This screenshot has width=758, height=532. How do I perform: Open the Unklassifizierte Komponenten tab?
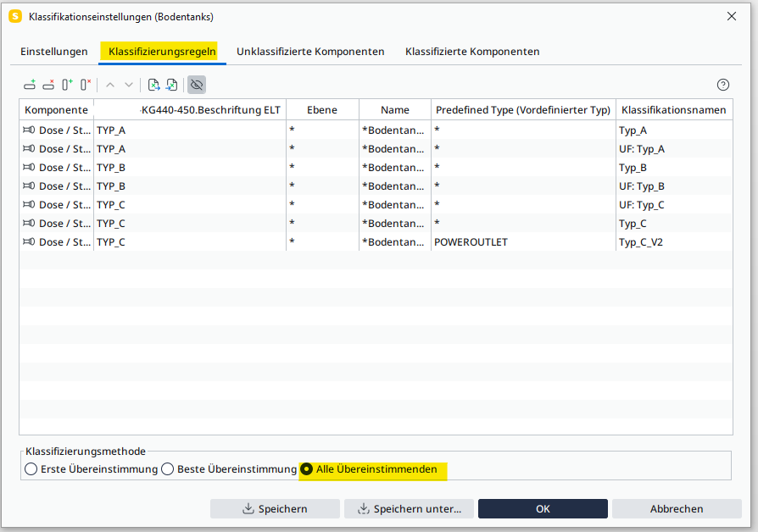pos(310,52)
